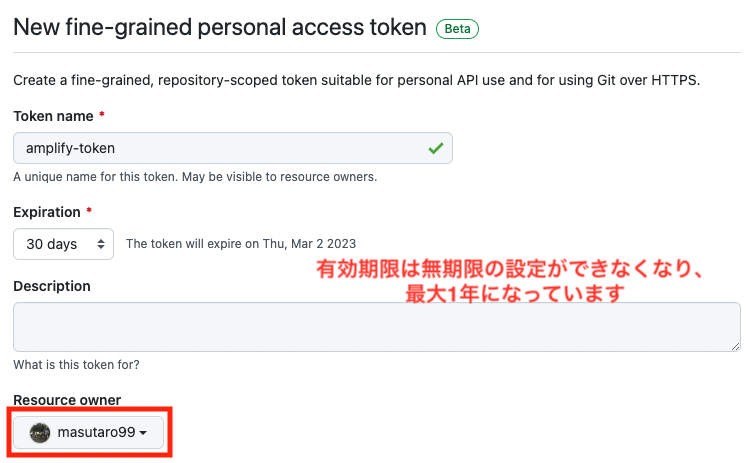Click the Expiration label
Viewport: 750px width, 463px height.
(47, 212)
